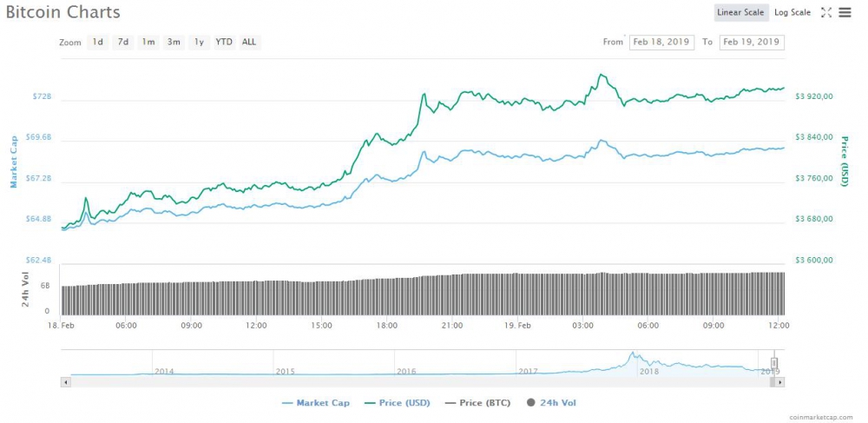The height and width of the screenshot is (423, 868).
Task: Edit the To date field
Action: (x=752, y=42)
